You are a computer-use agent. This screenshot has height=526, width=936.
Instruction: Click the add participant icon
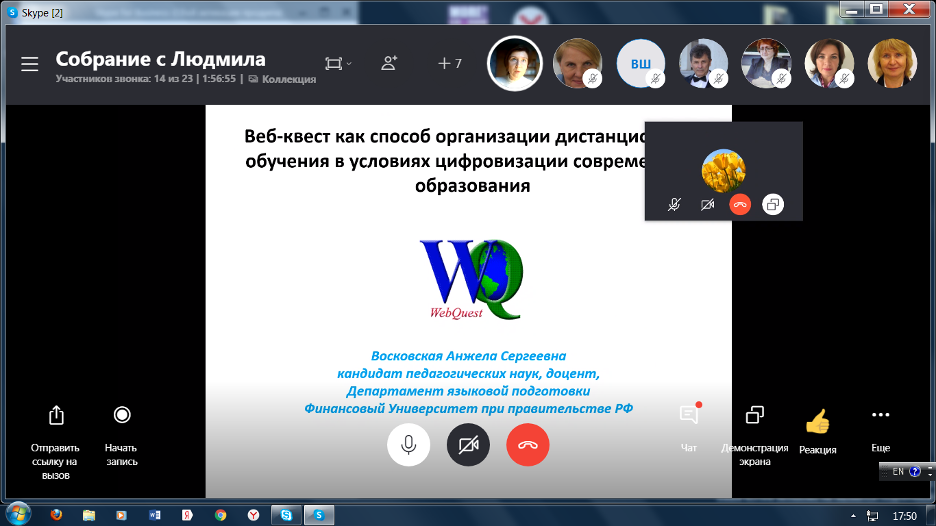click(389, 63)
